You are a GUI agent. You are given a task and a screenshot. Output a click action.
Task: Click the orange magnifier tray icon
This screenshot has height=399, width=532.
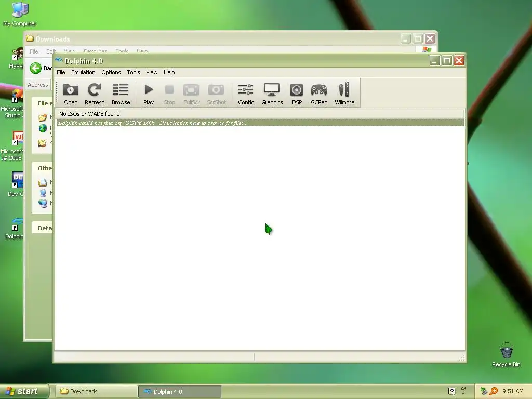(494, 391)
